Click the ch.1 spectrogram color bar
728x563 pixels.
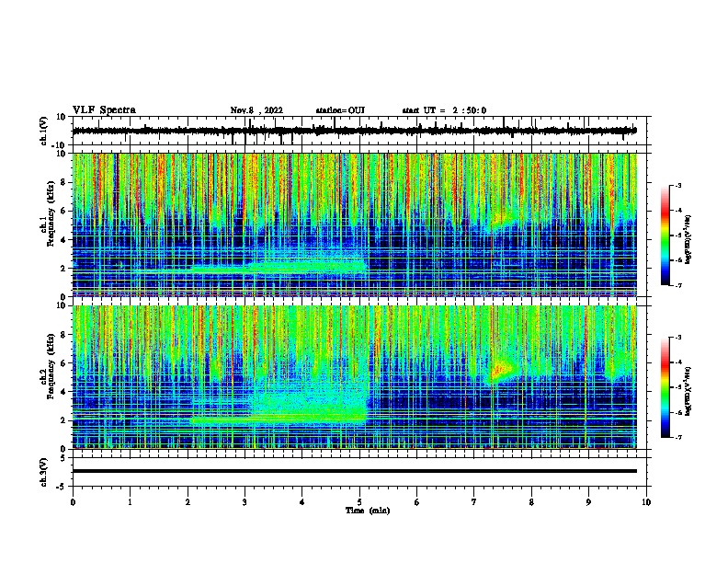665,236
